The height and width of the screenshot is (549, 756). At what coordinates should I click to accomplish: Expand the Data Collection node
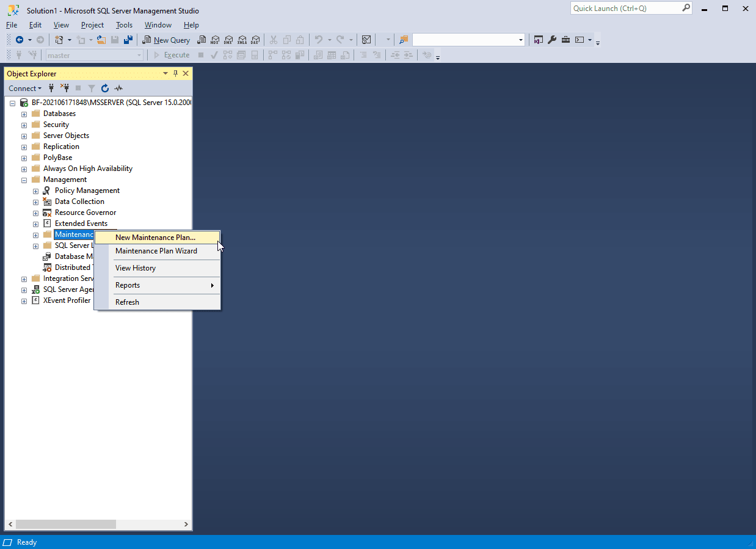pyautogui.click(x=36, y=202)
